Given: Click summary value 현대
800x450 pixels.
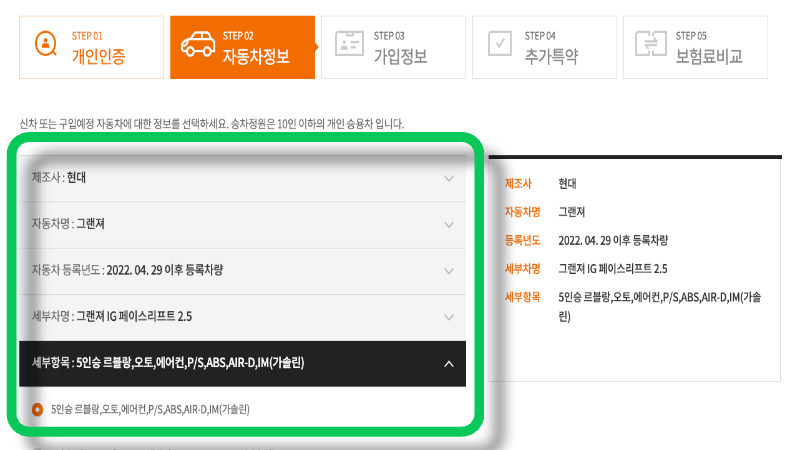Looking at the screenshot, I should (567, 184).
